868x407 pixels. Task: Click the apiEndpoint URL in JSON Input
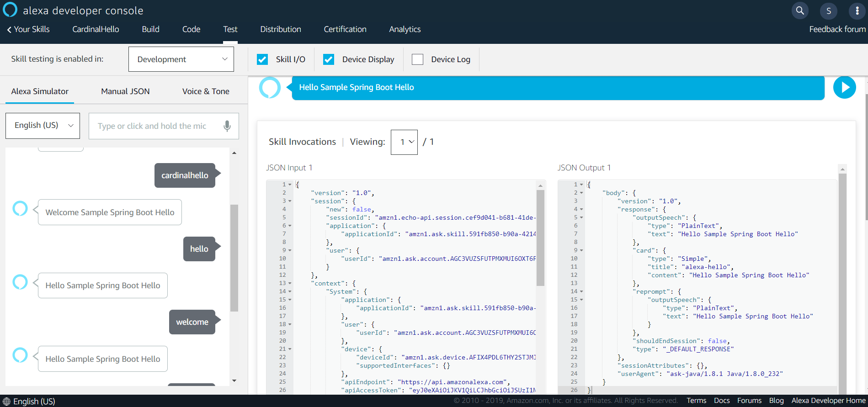click(453, 382)
